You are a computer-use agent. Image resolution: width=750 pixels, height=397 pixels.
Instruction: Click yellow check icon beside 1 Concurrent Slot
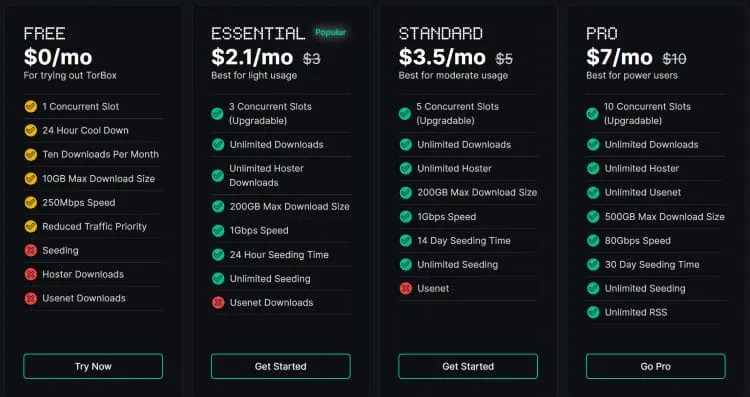31,106
